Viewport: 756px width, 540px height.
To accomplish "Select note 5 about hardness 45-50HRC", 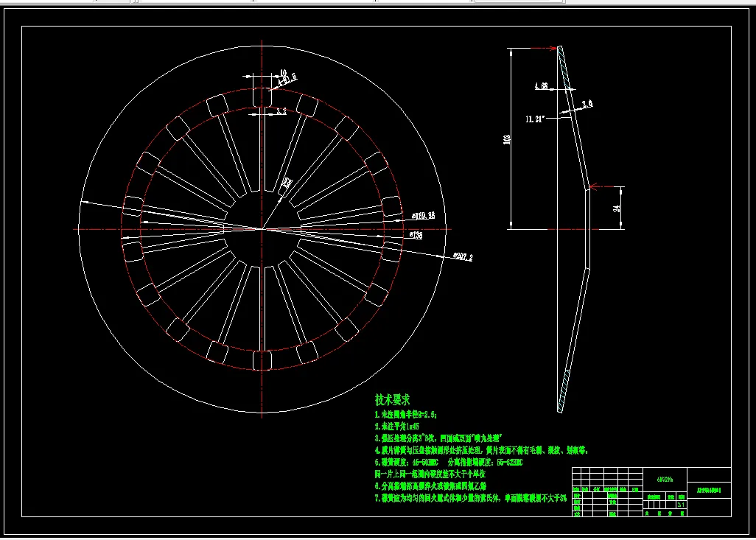I will point(449,462).
